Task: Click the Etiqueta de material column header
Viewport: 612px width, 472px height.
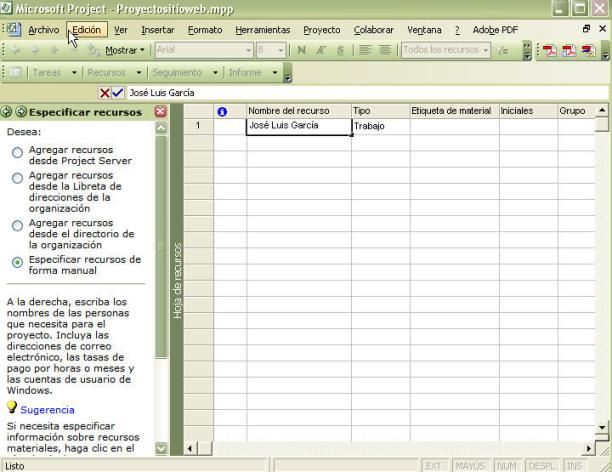Action: click(454, 111)
